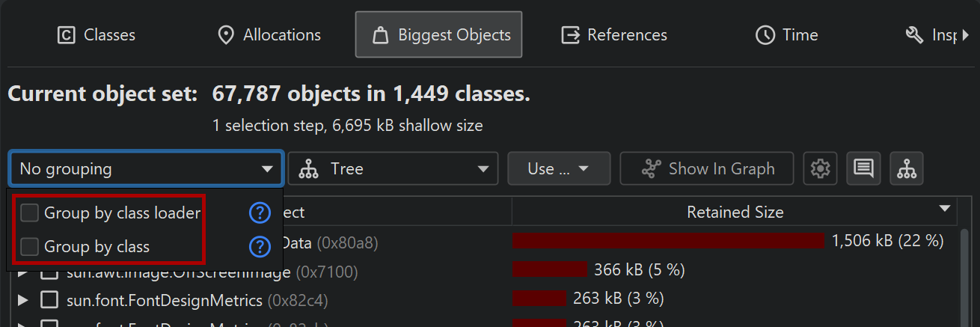Enable Group by class loader checkbox

point(30,213)
